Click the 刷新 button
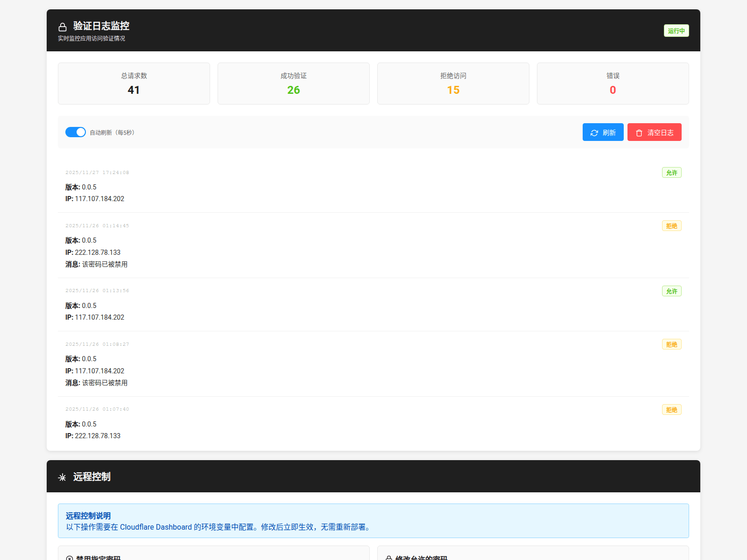Screen dimensions: 747x560 click(x=603, y=132)
